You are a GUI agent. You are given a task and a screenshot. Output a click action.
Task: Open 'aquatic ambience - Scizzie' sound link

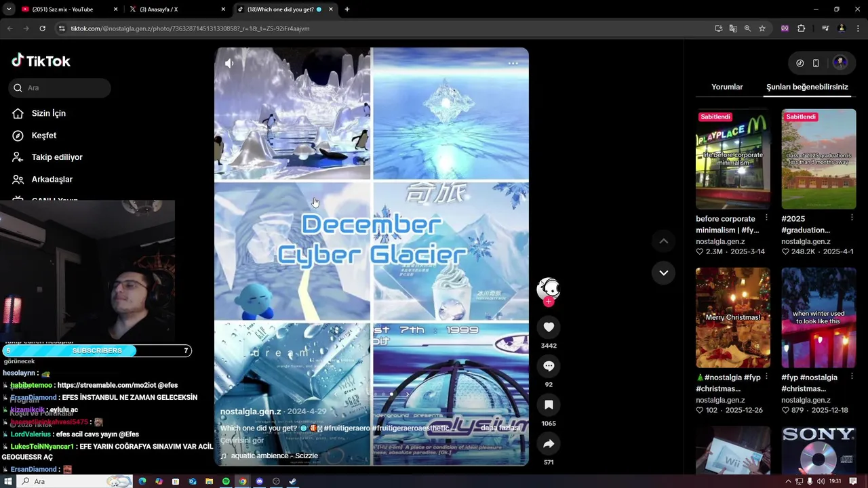click(274, 455)
